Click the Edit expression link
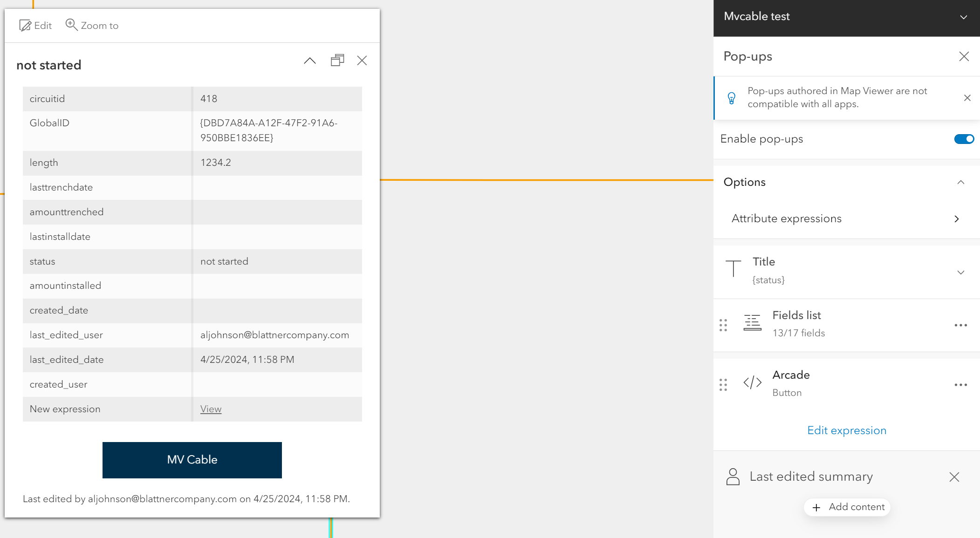Screen dimensions: 980x538 [846, 430]
